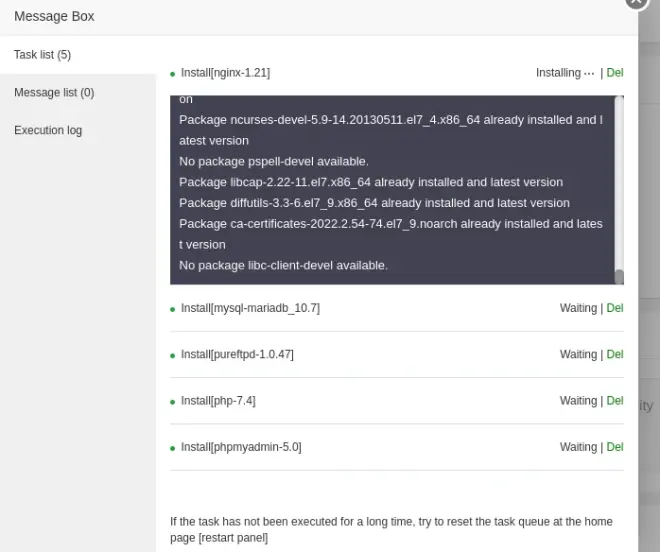Close the Message Box dialog
The width and height of the screenshot is (660, 552).
tap(636, 1)
